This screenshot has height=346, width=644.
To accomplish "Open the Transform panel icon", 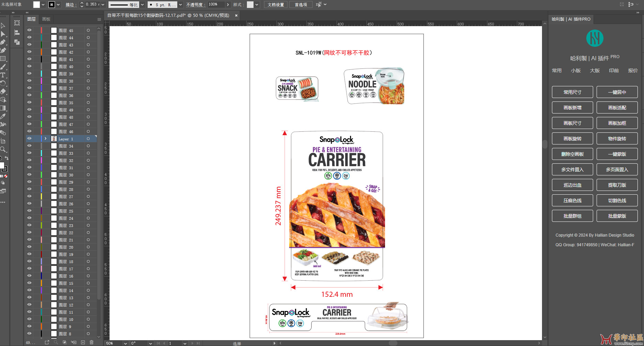I will tap(17, 23).
